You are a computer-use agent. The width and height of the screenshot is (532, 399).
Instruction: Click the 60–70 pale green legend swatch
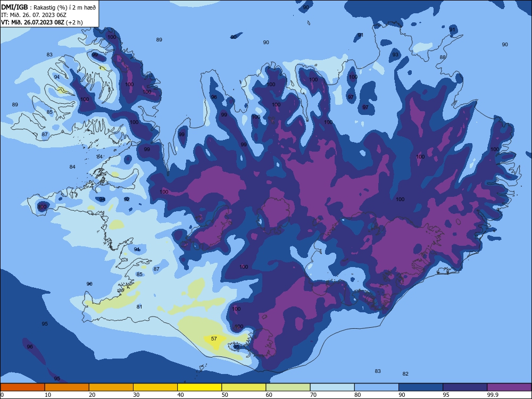[x=288, y=387]
